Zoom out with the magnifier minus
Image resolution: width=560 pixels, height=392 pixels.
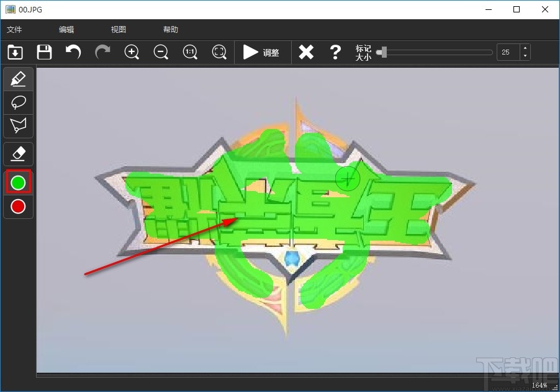point(161,52)
